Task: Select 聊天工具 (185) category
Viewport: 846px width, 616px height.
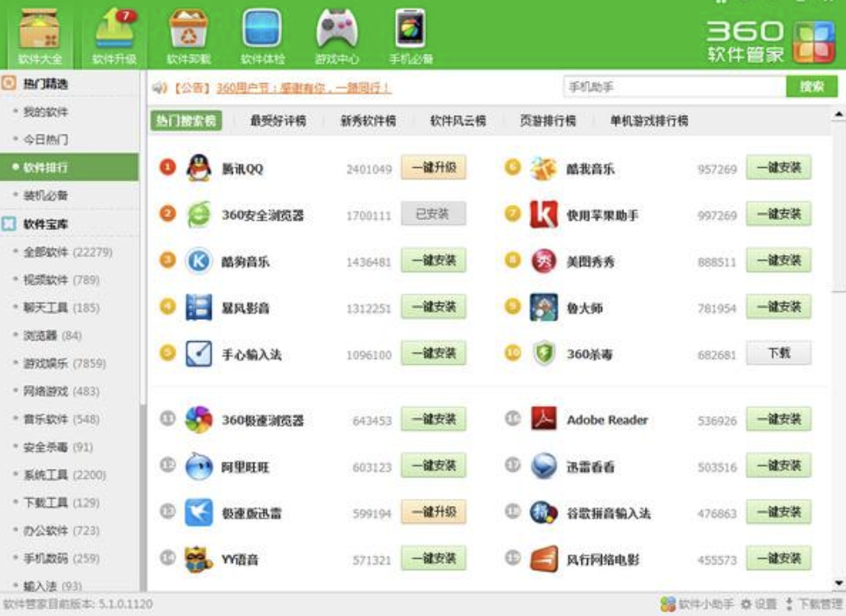Action: click(62, 308)
